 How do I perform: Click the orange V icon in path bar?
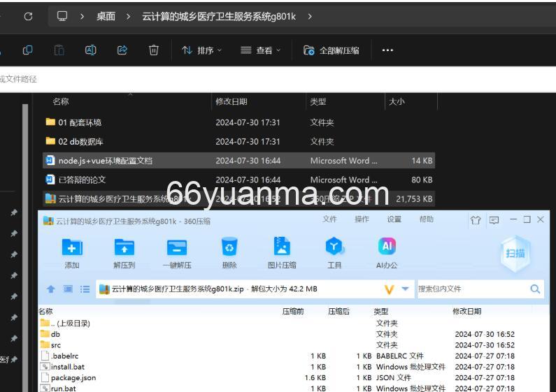[389, 289]
